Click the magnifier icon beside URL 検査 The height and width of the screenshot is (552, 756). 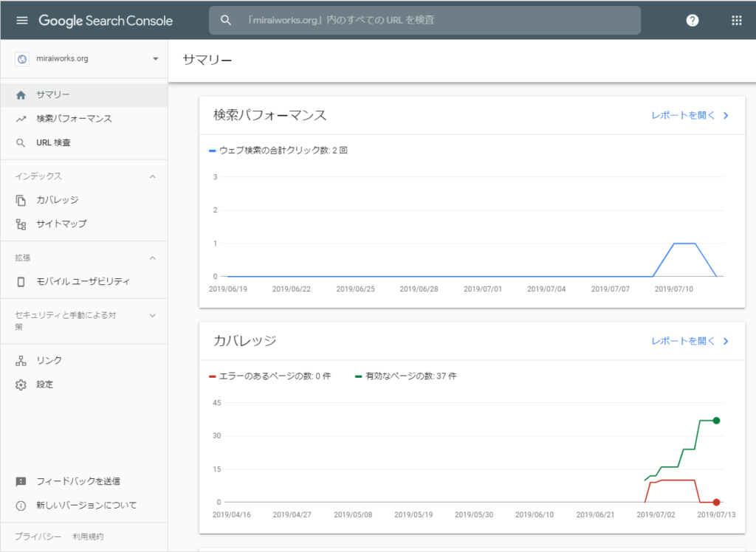tap(21, 142)
